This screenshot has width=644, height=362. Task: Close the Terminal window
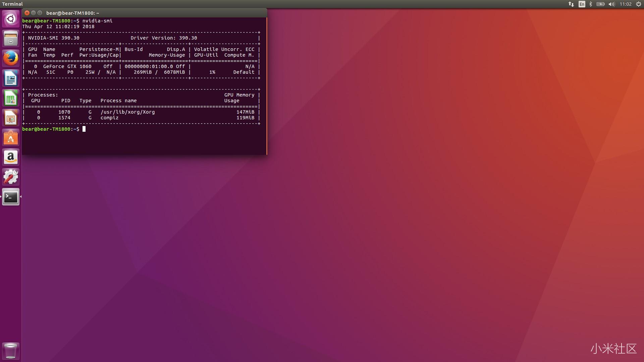(x=27, y=13)
